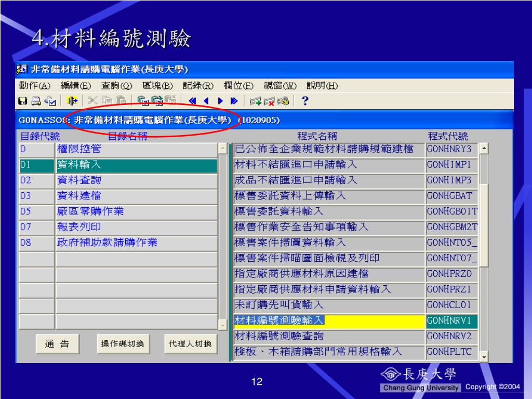Click the Copy icon in toolbar
The width and height of the screenshot is (532, 399).
(107, 101)
